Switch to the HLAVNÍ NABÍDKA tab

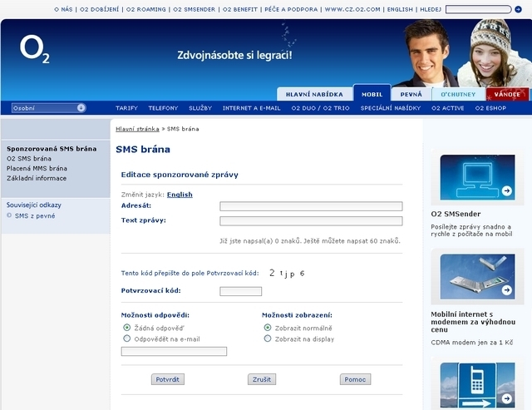coord(314,94)
